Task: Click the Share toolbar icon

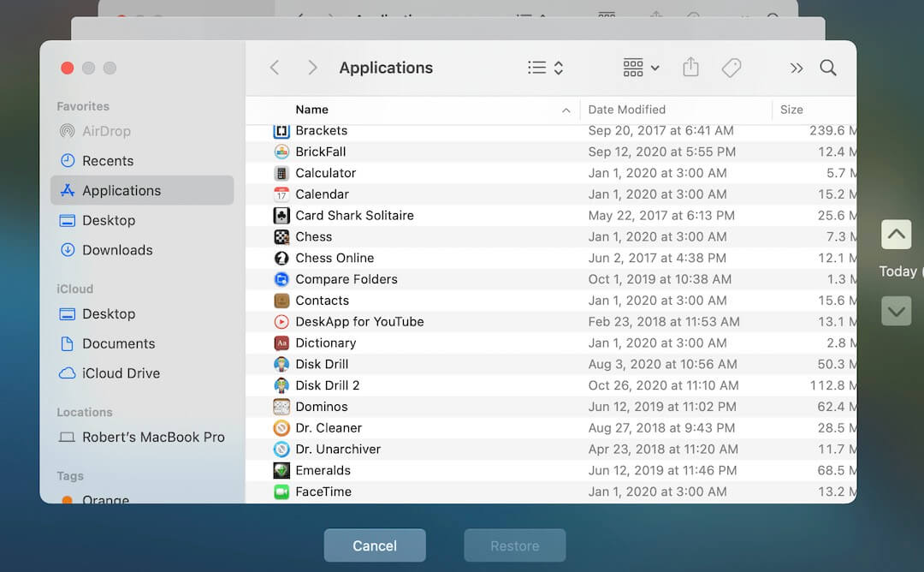Action: tap(690, 68)
